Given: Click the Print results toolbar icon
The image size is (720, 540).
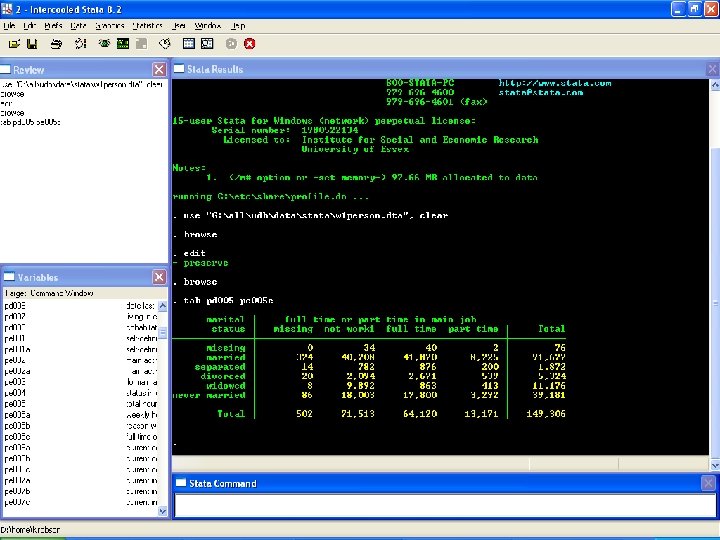Looking at the screenshot, I should pyautogui.click(x=56, y=44).
